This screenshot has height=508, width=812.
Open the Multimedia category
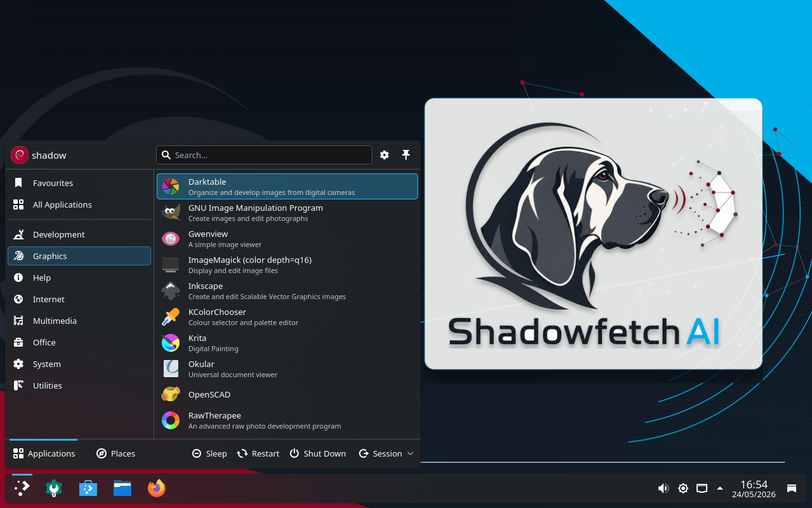pos(79,321)
